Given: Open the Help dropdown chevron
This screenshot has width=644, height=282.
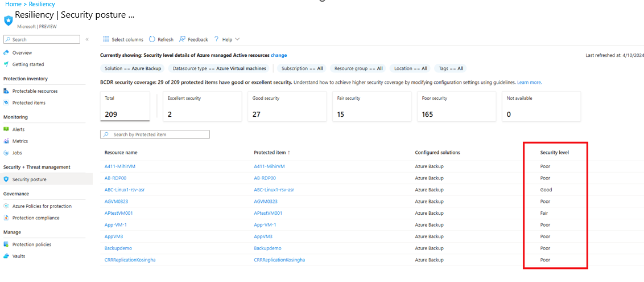Looking at the screenshot, I should click(237, 39).
